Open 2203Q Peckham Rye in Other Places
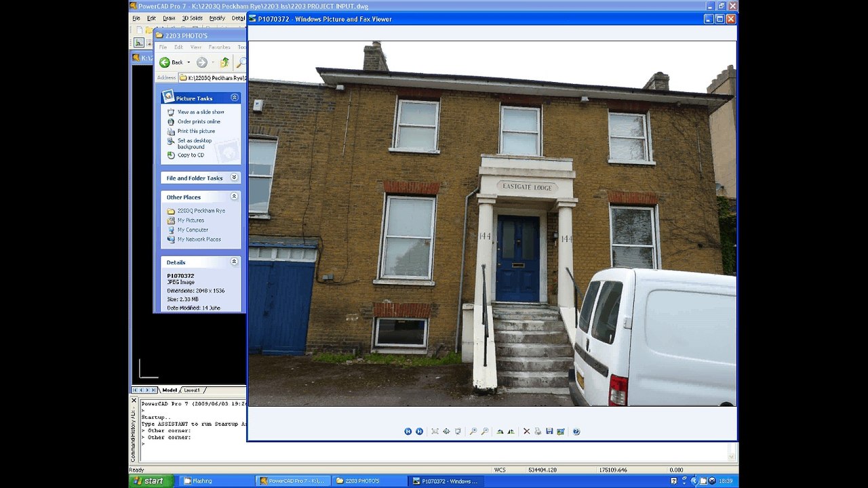 pos(201,211)
